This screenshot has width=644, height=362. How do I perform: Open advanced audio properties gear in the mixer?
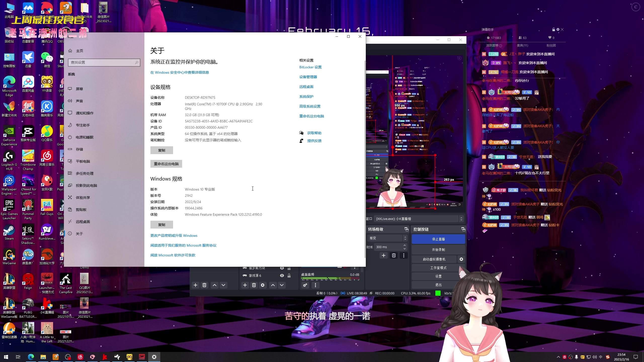305,285
